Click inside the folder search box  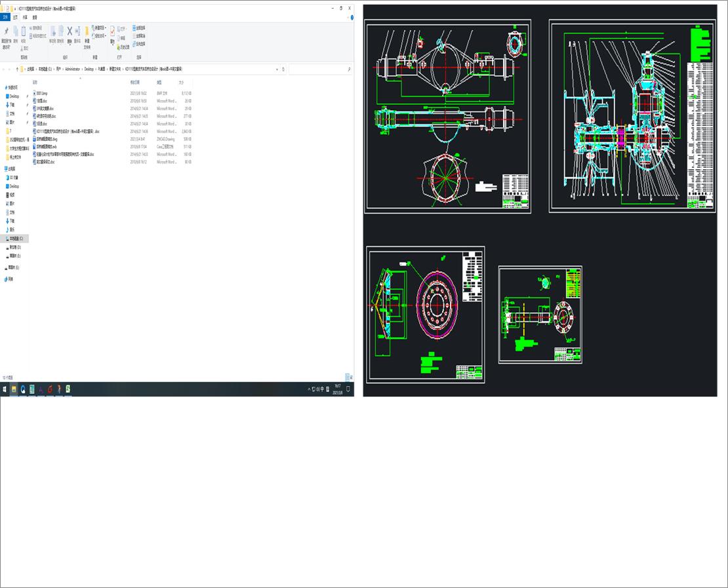tap(318, 69)
